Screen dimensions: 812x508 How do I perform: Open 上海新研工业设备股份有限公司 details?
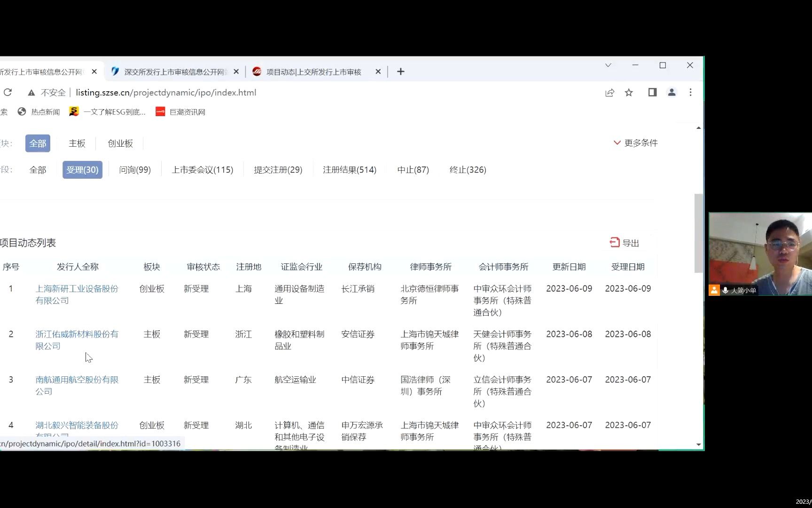tap(77, 294)
